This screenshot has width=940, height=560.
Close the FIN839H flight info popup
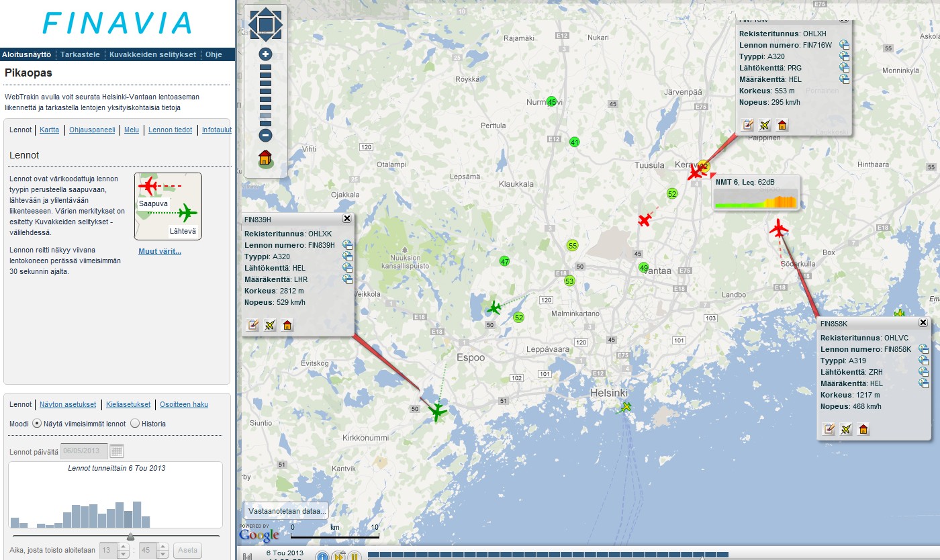347,219
